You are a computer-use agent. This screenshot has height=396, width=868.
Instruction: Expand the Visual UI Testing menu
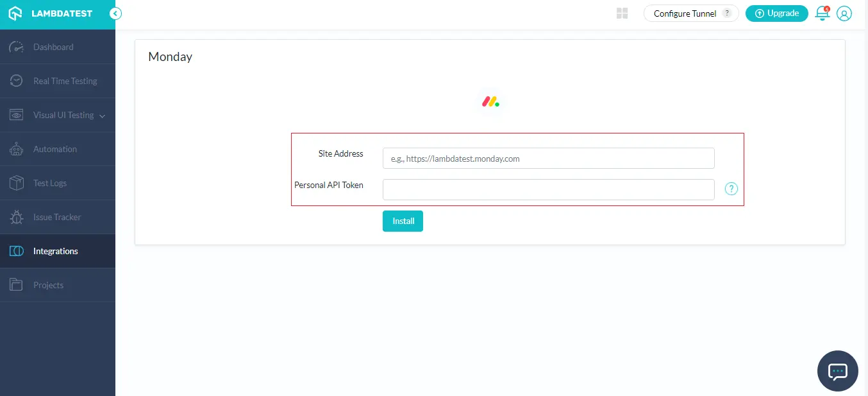[x=101, y=115]
